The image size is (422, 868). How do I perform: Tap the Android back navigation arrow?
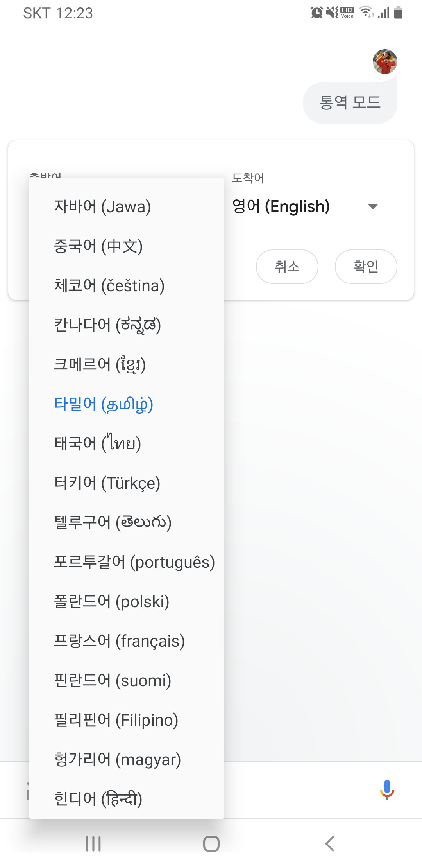329,844
